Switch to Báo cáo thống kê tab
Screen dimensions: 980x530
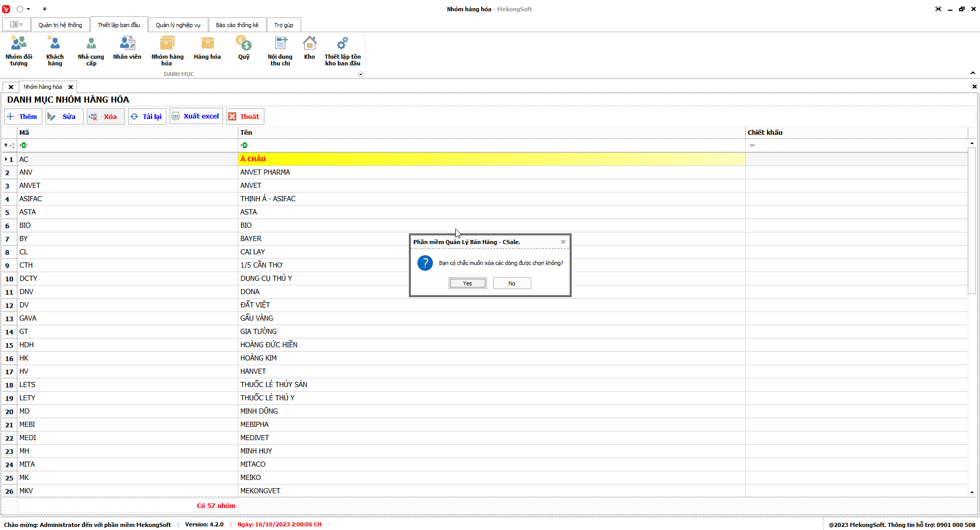237,25
